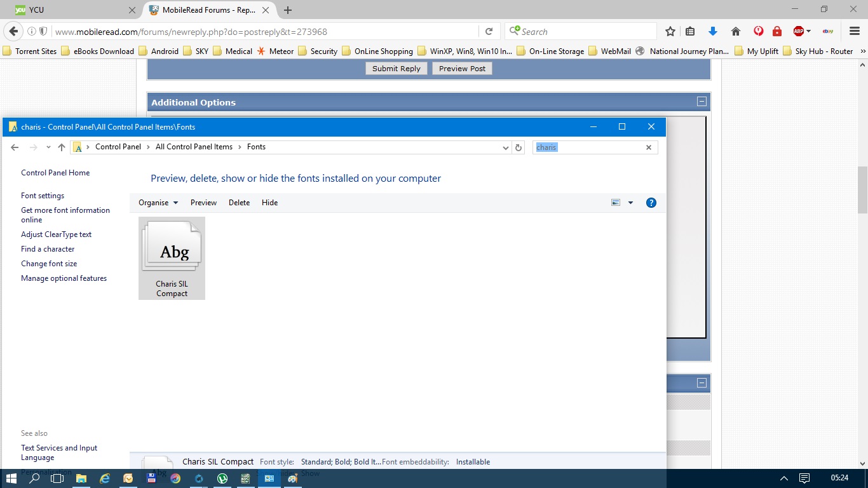Open Organise dropdown menu

click(158, 203)
